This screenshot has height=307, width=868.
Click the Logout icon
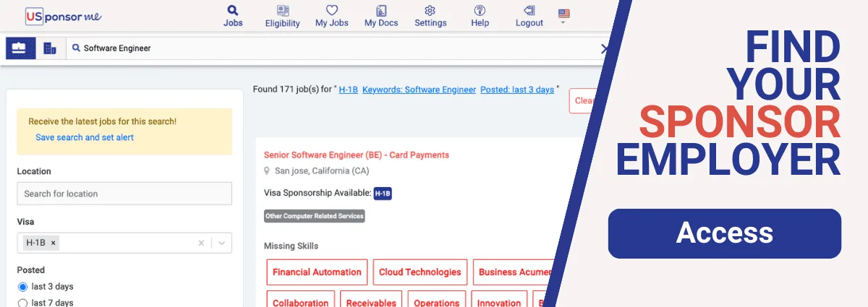529,11
